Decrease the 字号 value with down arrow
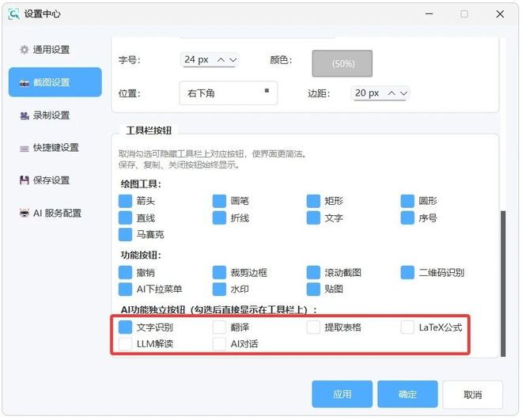The width and height of the screenshot is (522, 420). click(233, 60)
